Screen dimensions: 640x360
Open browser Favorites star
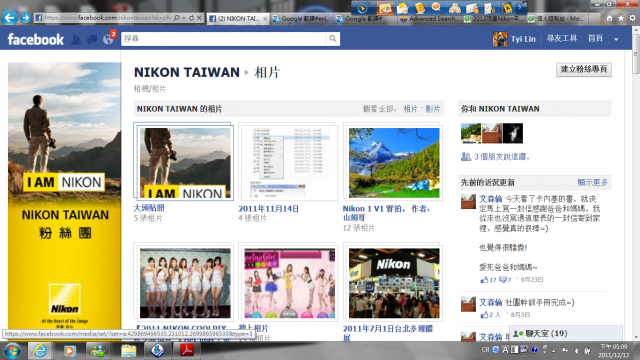click(621, 18)
